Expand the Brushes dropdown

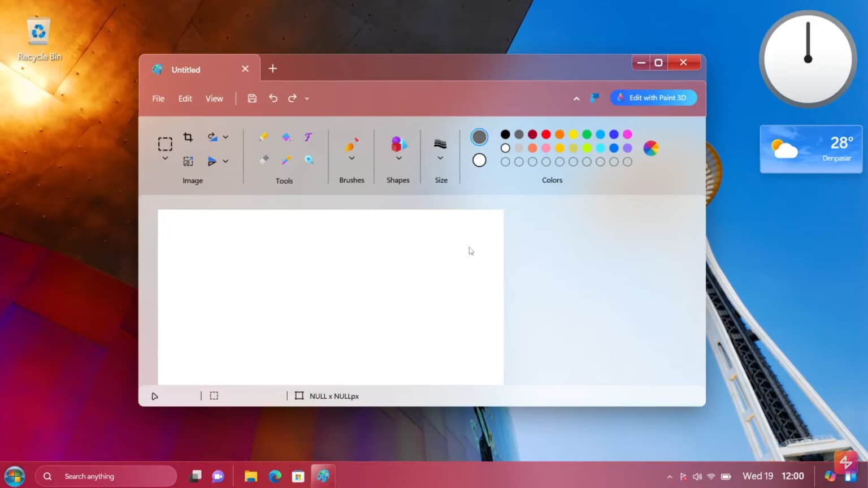pyautogui.click(x=351, y=158)
